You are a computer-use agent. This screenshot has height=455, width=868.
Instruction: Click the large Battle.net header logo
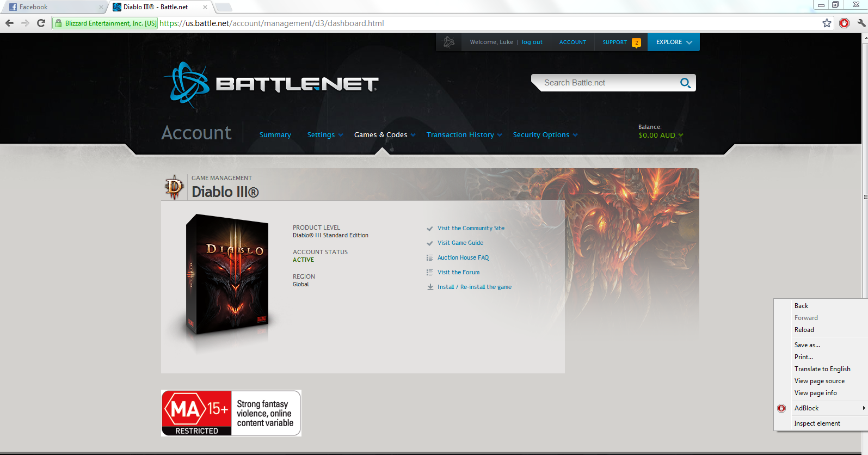(270, 84)
